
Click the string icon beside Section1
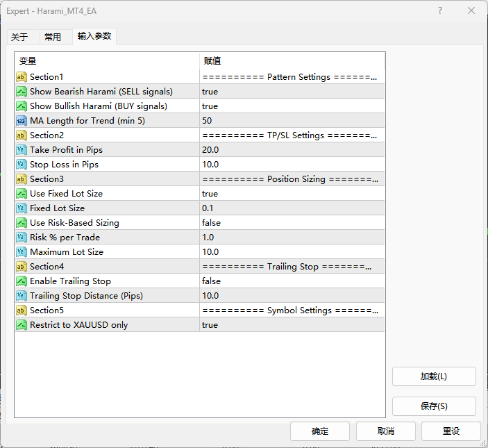pyautogui.click(x=22, y=77)
